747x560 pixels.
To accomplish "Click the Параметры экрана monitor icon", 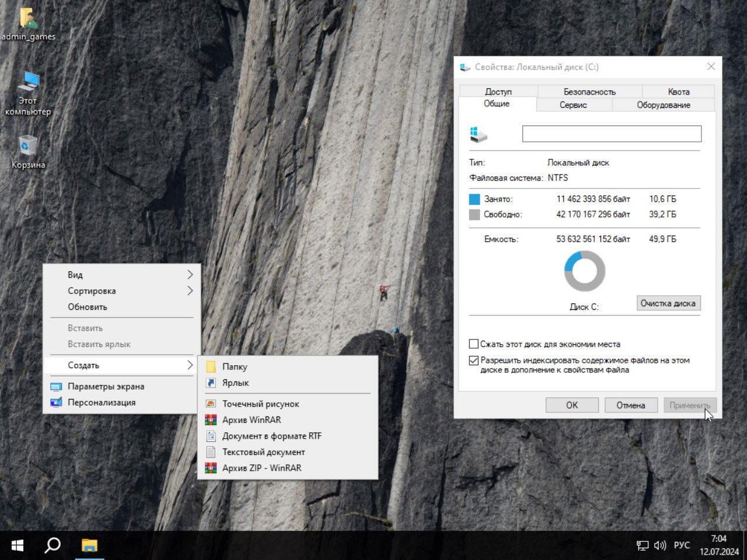I will (x=56, y=386).
